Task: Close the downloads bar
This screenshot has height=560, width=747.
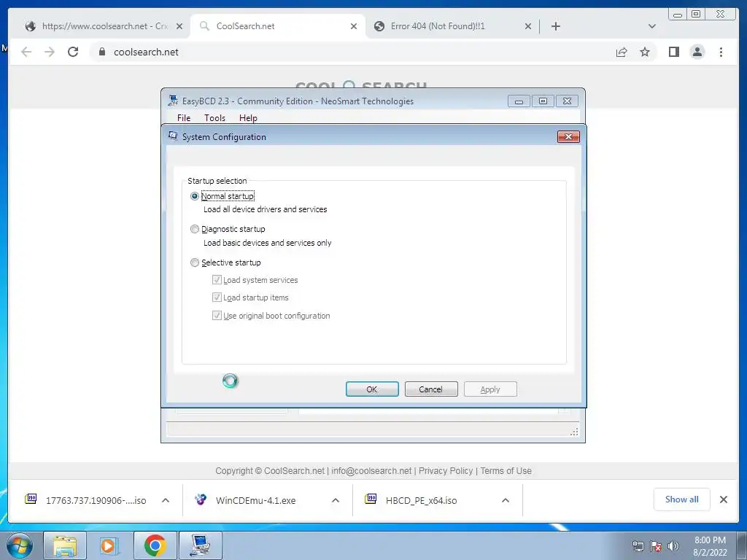Action: tap(723, 499)
